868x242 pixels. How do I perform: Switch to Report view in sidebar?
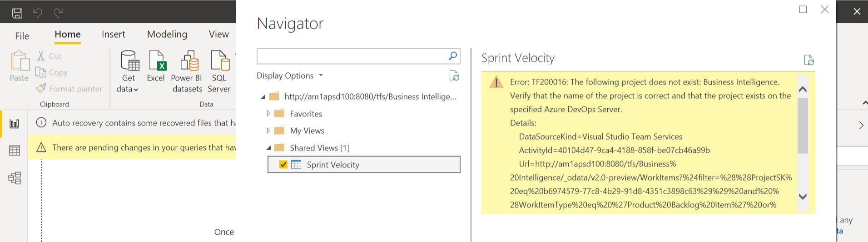click(x=15, y=123)
